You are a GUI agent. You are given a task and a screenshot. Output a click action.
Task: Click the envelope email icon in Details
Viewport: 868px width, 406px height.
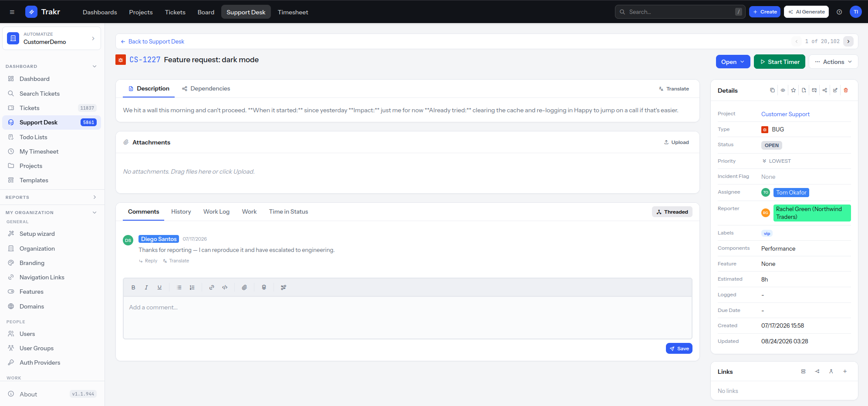(x=814, y=90)
